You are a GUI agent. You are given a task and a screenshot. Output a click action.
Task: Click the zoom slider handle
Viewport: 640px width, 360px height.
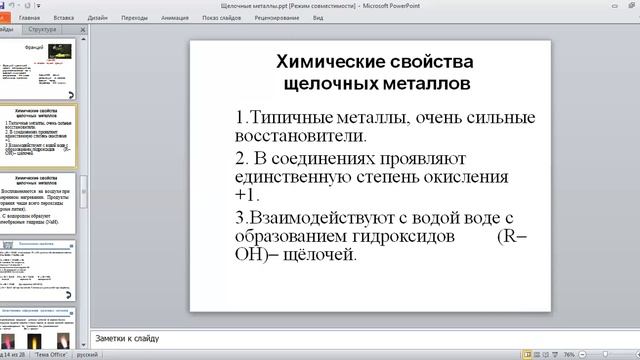click(x=605, y=355)
